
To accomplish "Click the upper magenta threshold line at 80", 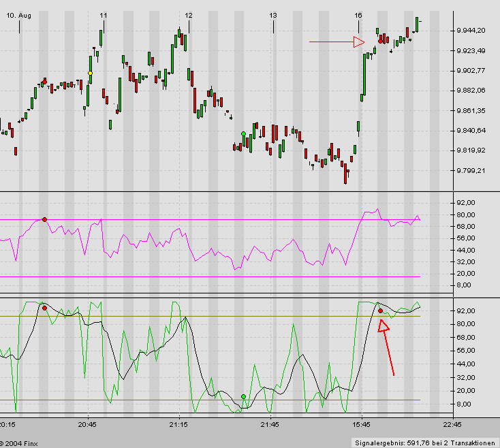I will pos(204,219).
